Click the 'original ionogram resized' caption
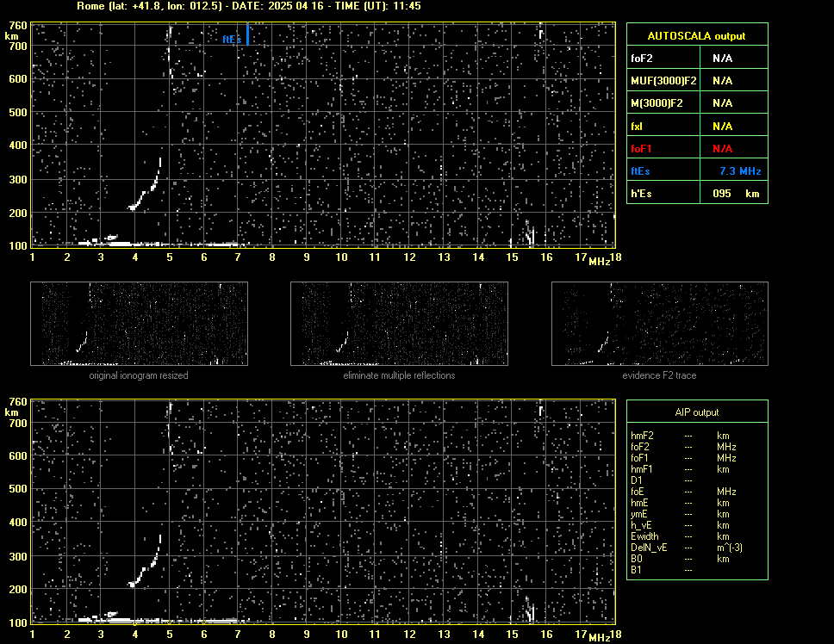Screen dimensions: 834x644 pos(139,375)
